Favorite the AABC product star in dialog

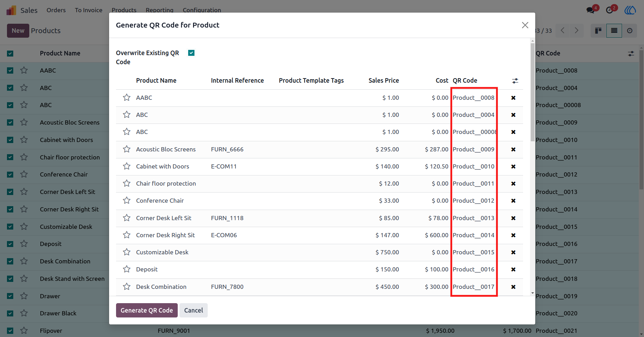point(127,98)
